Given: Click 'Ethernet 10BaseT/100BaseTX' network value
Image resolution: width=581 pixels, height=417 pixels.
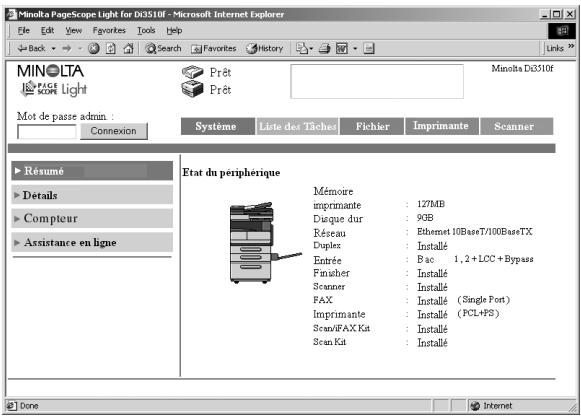Looking at the screenshot, I should click(475, 232).
